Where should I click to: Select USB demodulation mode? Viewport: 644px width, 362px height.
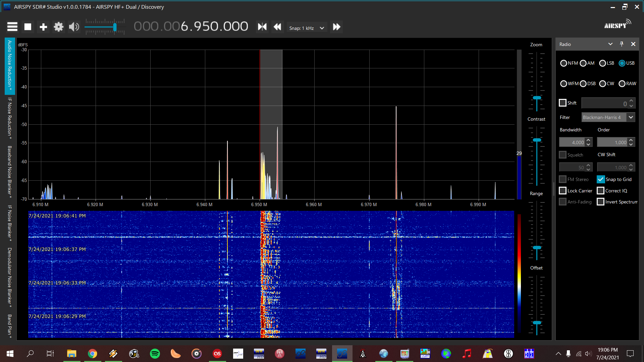pyautogui.click(x=627, y=63)
